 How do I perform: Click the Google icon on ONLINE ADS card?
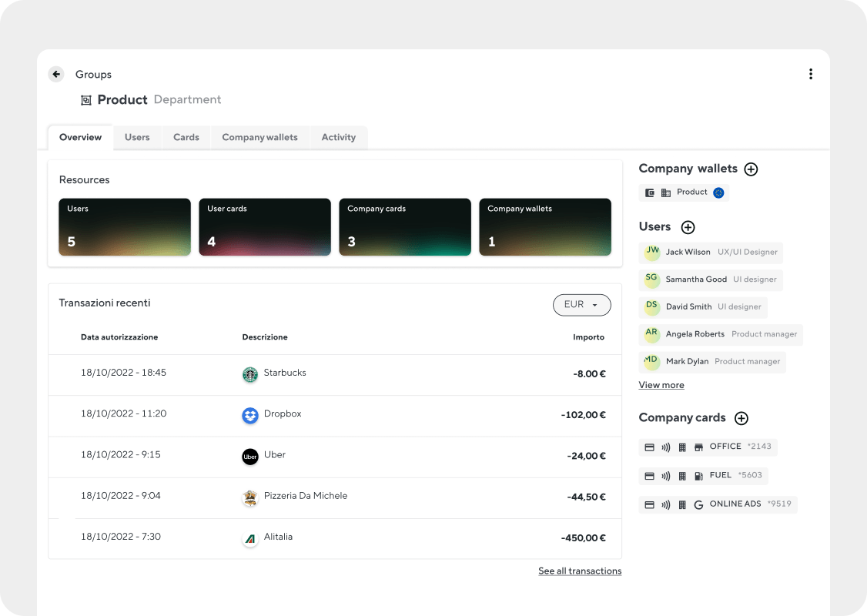click(x=698, y=505)
